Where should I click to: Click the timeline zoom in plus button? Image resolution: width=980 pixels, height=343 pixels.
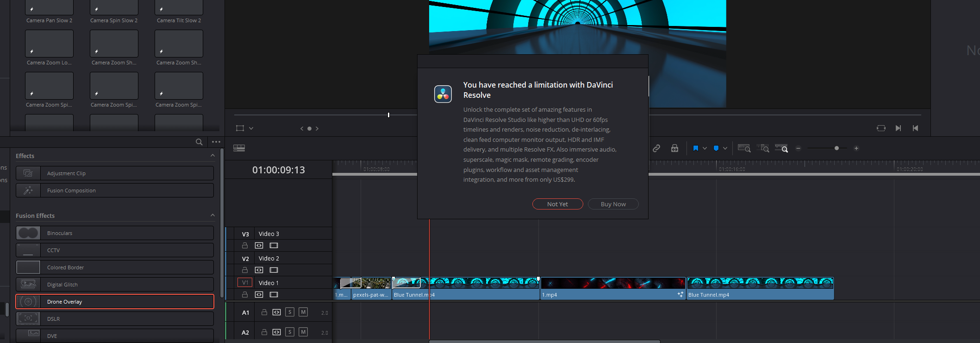click(x=856, y=148)
